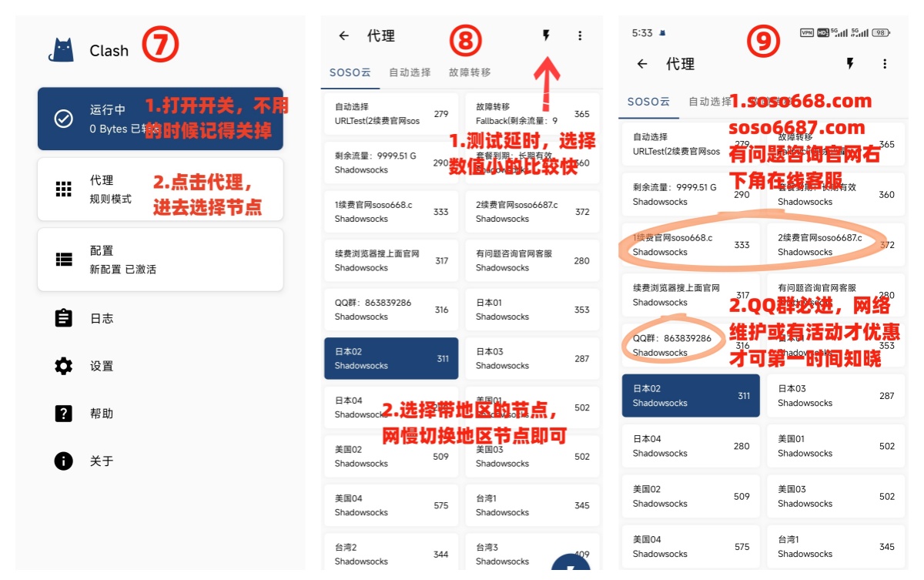This screenshot has width=924, height=580.
Task: Select the QQ群: 863839286 node in screenshot ⑨
Action: 691,345
